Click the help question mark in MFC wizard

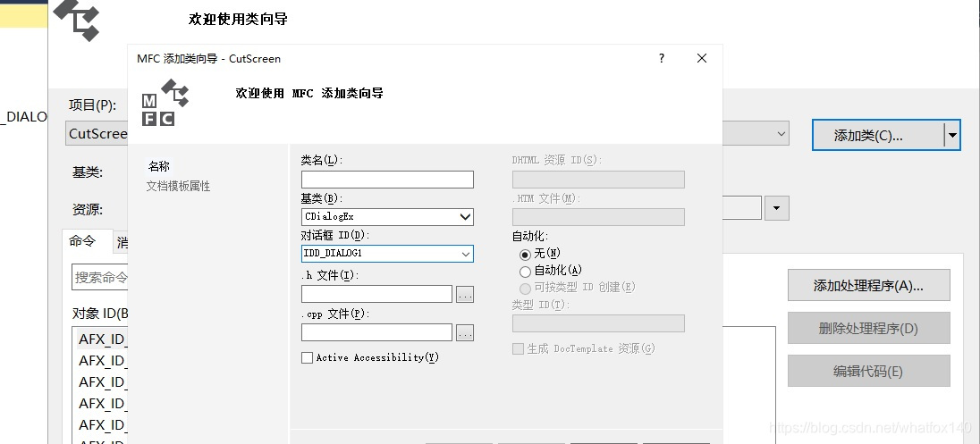click(x=662, y=58)
